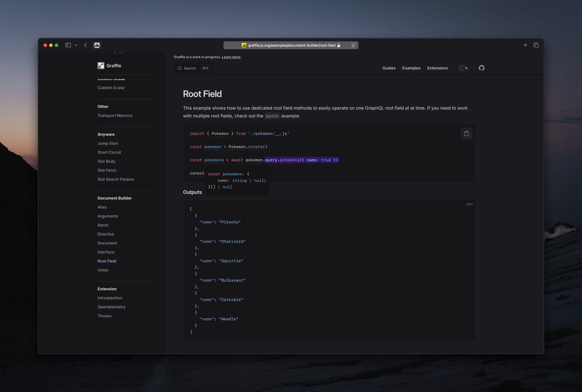This screenshot has height=392, width=582.
Task: Open Introspection sidebar link
Action: pyautogui.click(x=110, y=298)
